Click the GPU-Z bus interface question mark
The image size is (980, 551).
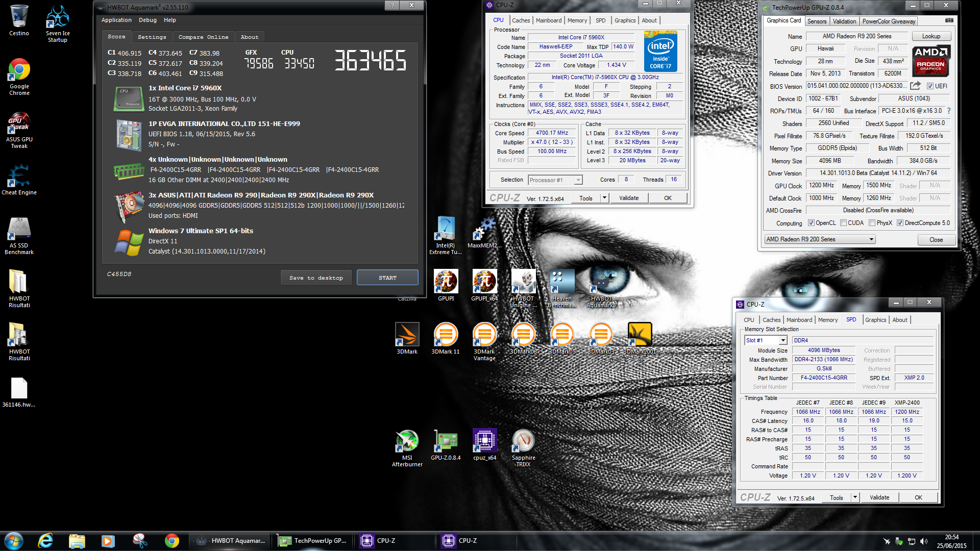(x=949, y=111)
